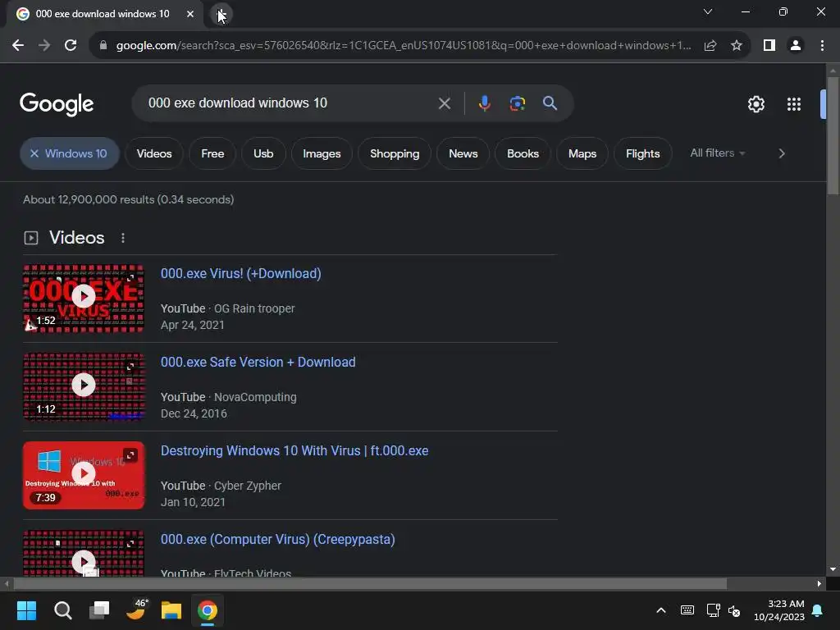Open 000.exe Virus! (+Download) video link
Viewport: 840px width, 630px height.
coord(241,274)
